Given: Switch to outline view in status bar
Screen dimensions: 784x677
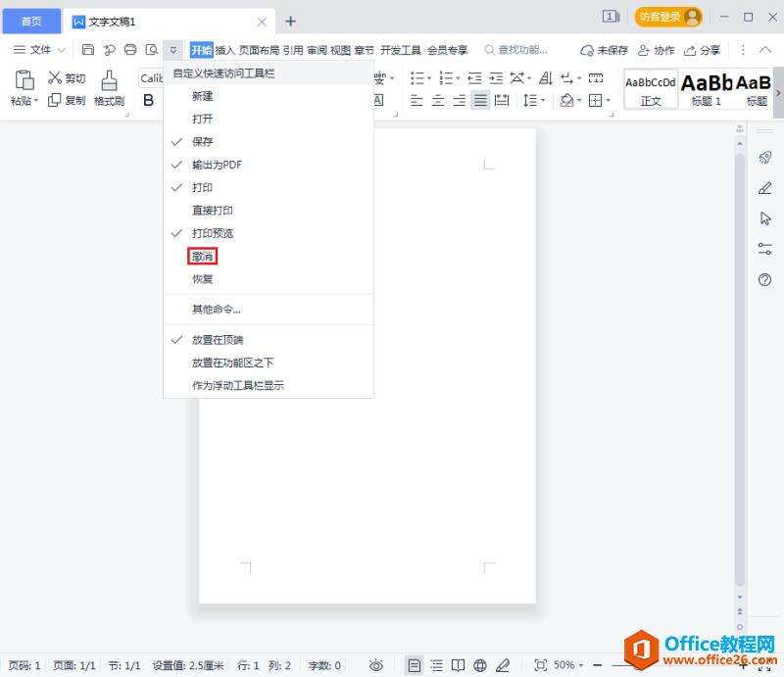Looking at the screenshot, I should pyautogui.click(x=436, y=665).
